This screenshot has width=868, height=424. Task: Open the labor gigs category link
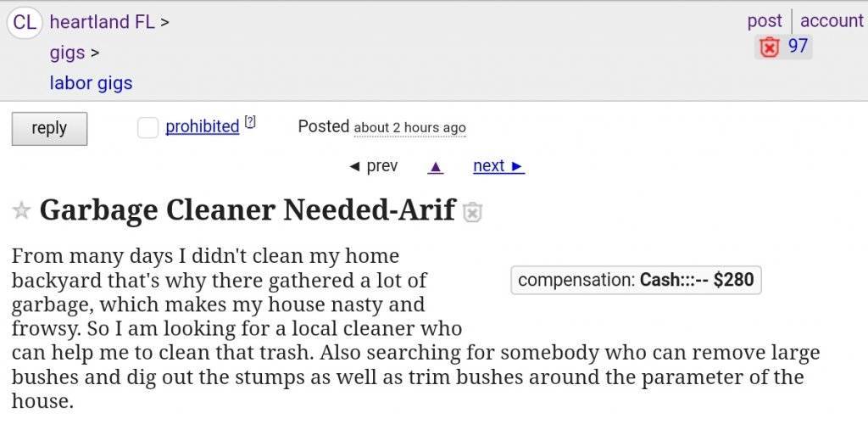pos(91,83)
